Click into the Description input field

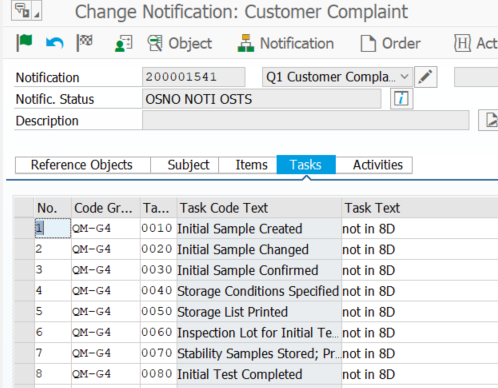(306, 120)
